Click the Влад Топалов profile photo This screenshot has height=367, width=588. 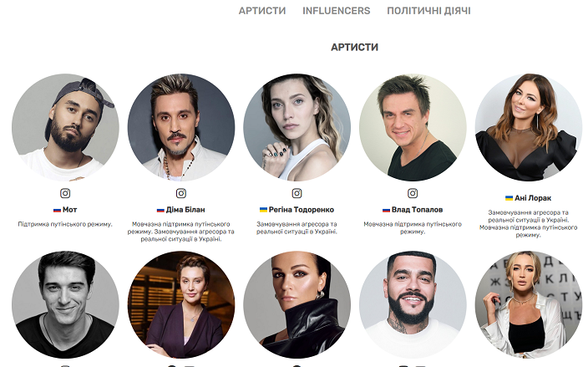click(413, 127)
